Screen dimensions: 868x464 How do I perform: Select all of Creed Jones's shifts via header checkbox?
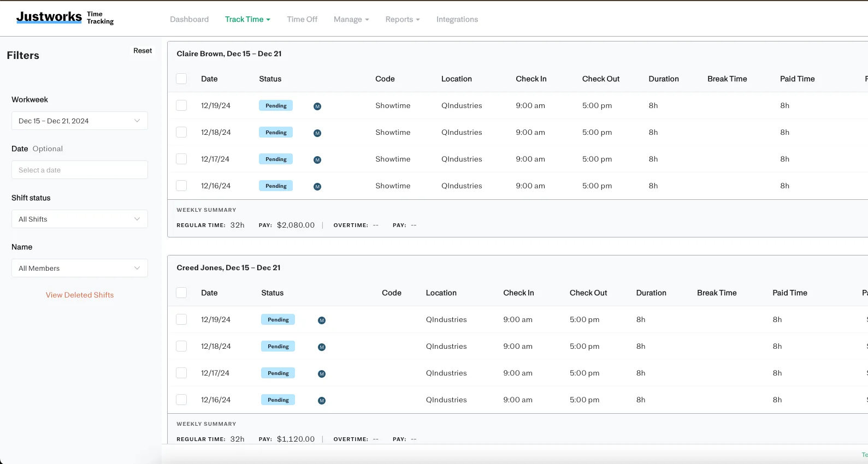click(x=181, y=293)
